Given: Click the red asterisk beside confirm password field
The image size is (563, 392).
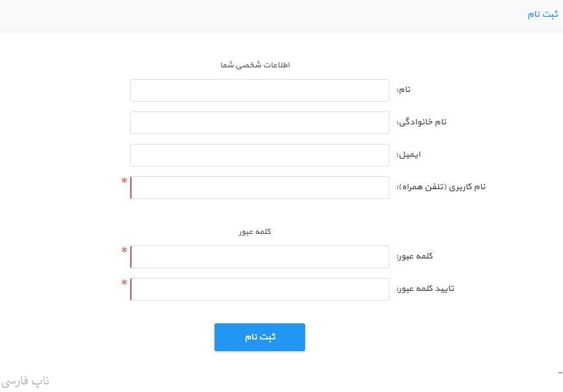Looking at the screenshot, I should (124, 284).
